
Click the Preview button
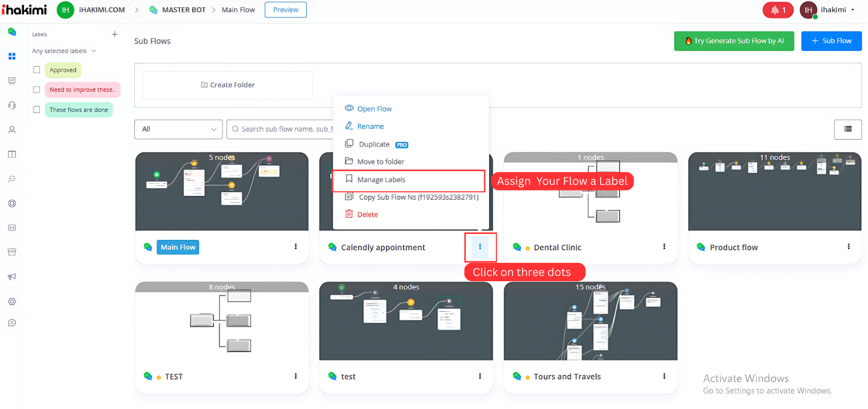pos(286,10)
